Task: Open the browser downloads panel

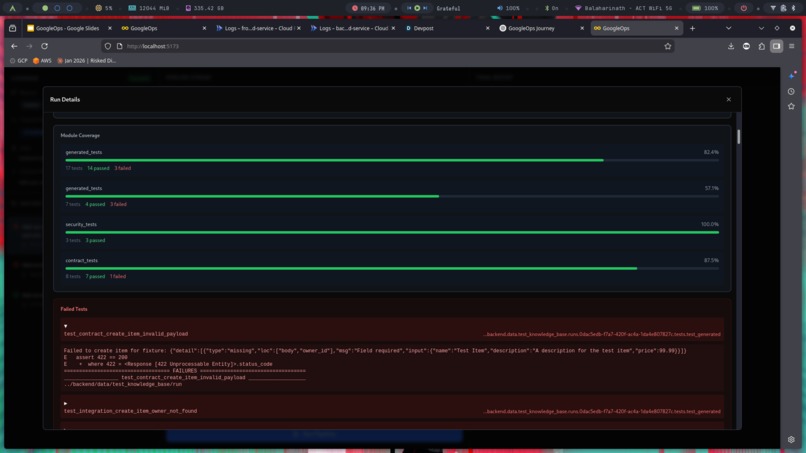Action: point(730,46)
